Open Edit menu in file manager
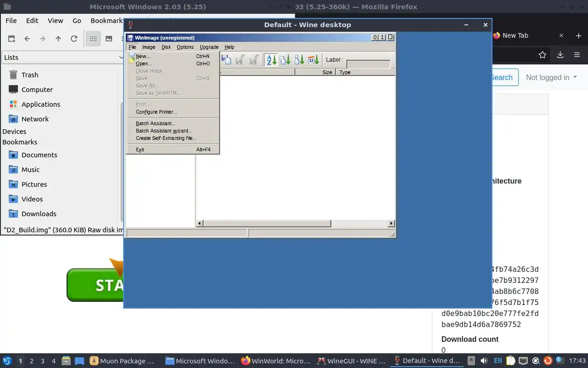The image size is (588, 368). pos(32,20)
